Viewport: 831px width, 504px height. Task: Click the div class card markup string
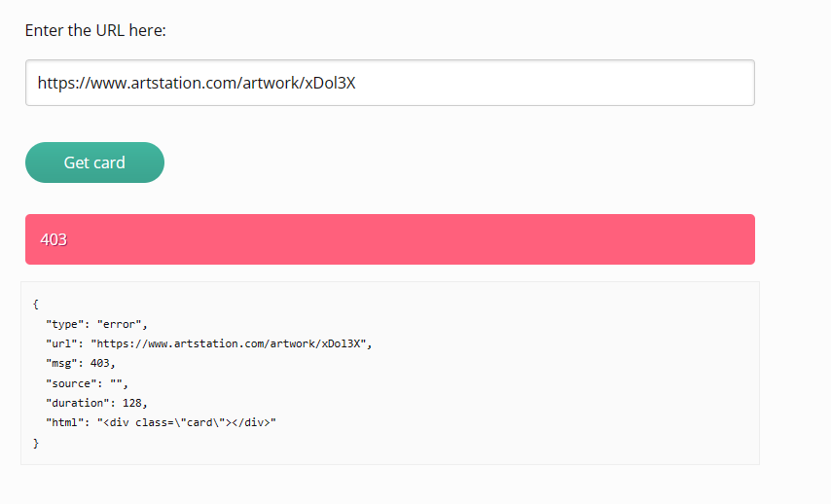(x=187, y=423)
